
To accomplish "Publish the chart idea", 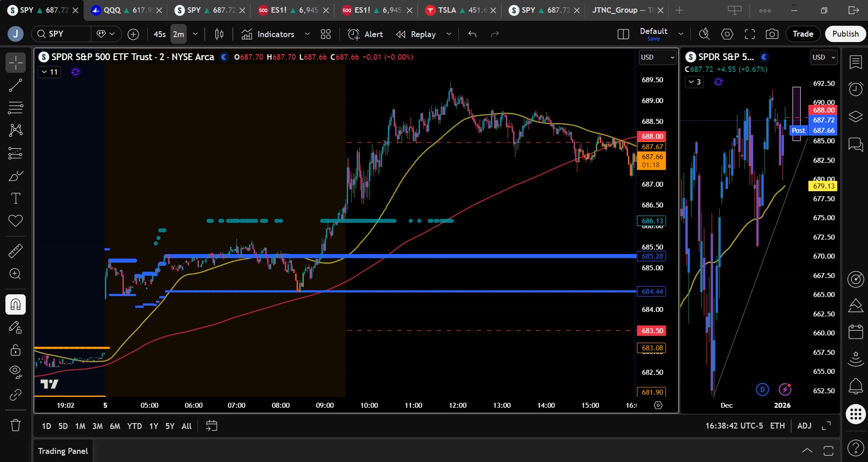I will [x=845, y=34].
